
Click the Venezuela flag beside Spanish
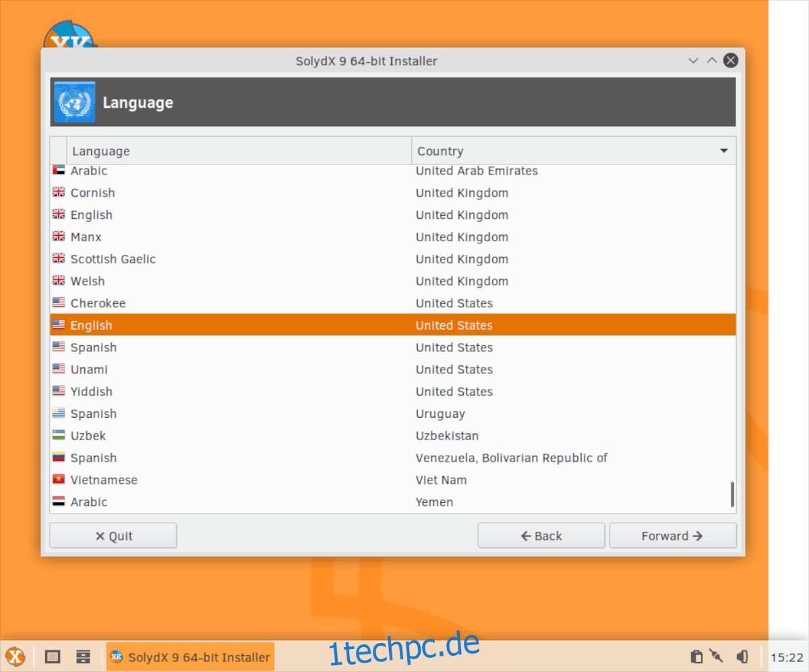tap(59, 458)
